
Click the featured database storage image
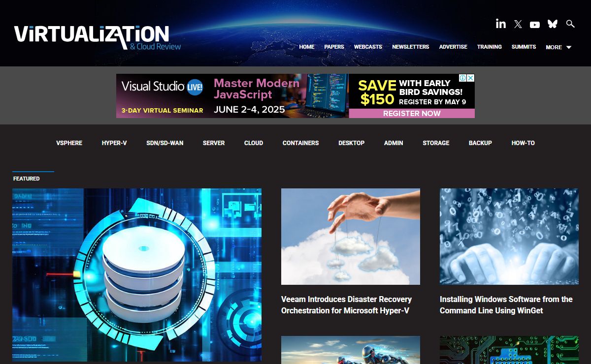pyautogui.click(x=137, y=275)
